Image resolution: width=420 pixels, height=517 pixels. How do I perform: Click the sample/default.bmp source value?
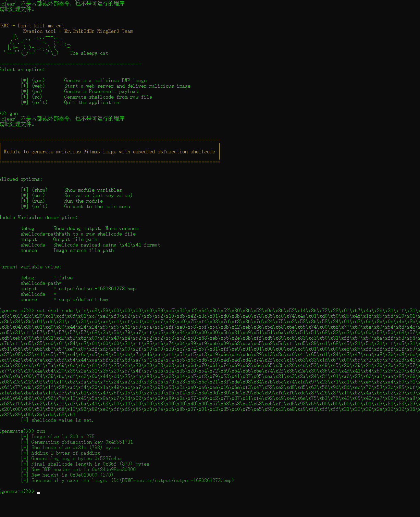[x=83, y=300]
